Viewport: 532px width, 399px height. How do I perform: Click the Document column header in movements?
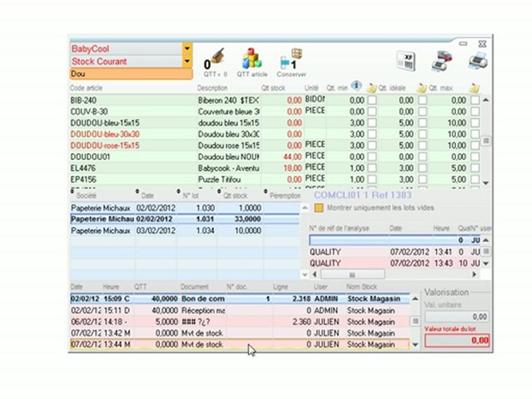tap(195, 287)
